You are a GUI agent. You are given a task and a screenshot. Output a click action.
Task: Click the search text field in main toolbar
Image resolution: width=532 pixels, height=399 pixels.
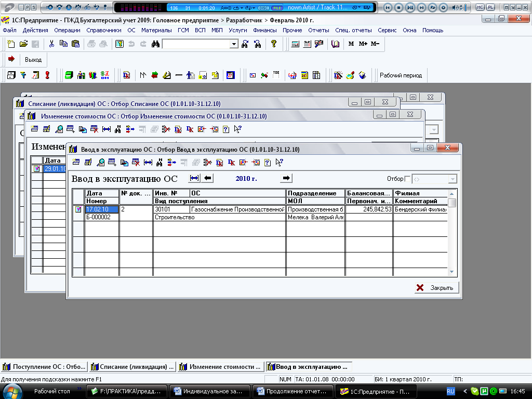click(x=196, y=44)
